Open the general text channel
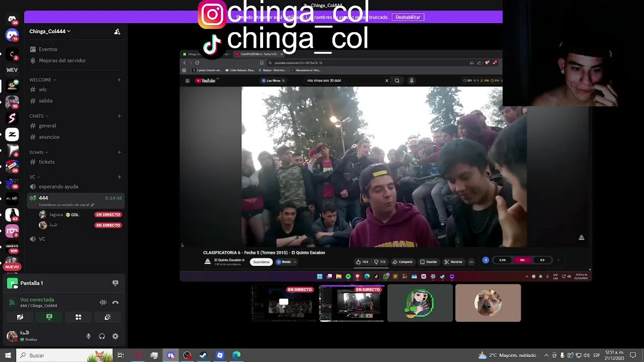This screenshot has height=362, width=644. coord(47,126)
